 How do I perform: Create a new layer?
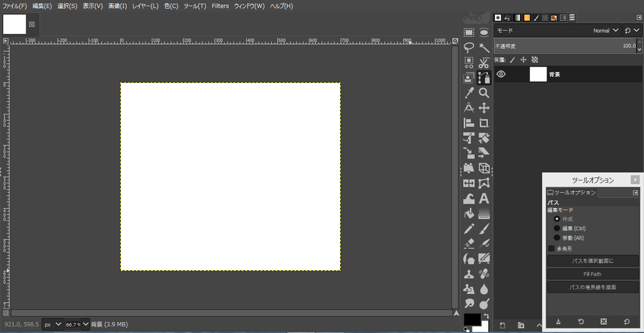point(502,325)
